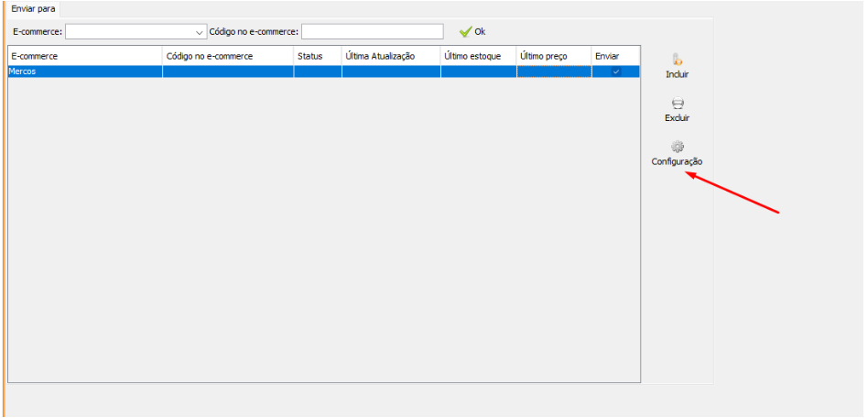Select the Mercos name cell

[85, 71]
